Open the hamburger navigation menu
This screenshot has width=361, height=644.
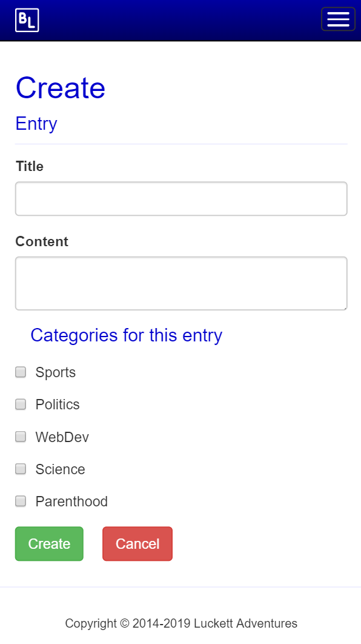[x=338, y=19]
